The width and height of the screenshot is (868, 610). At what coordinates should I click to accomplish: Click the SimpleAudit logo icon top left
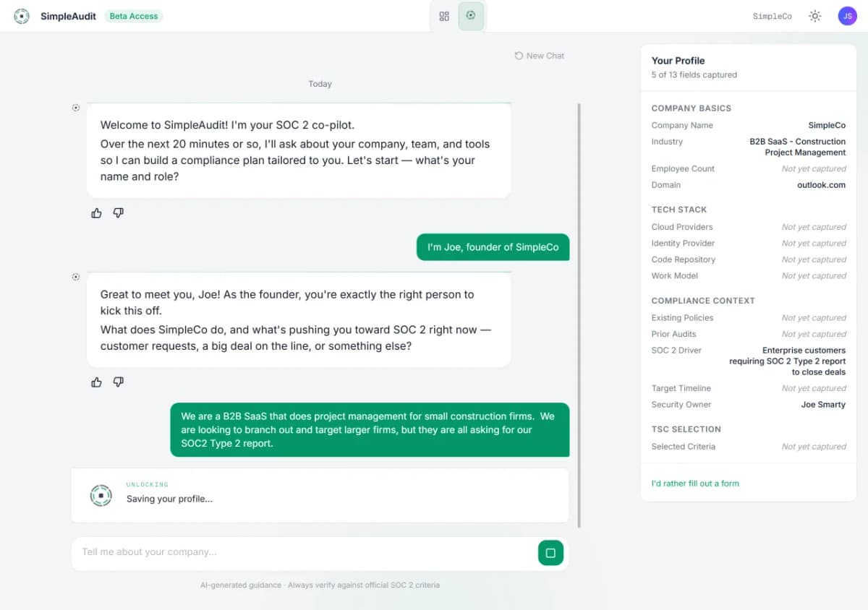pos(21,15)
